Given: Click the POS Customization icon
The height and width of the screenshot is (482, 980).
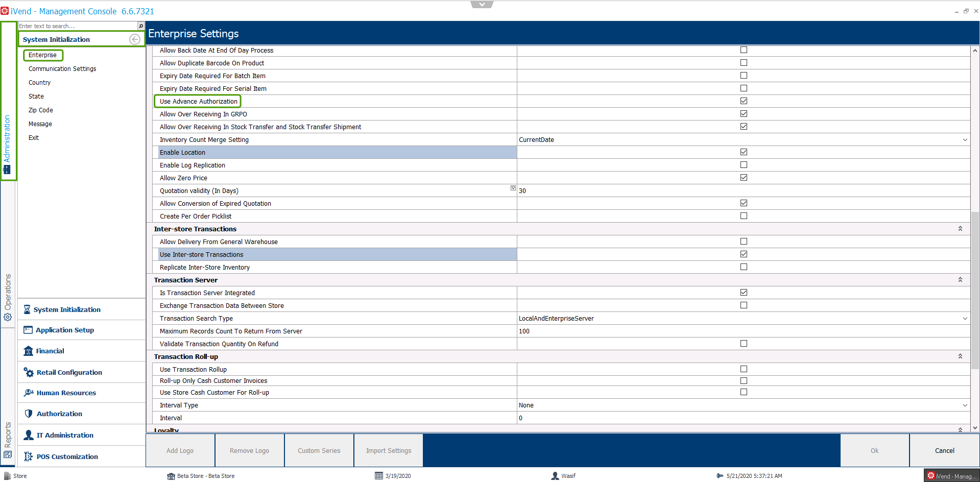Looking at the screenshot, I should [29, 456].
